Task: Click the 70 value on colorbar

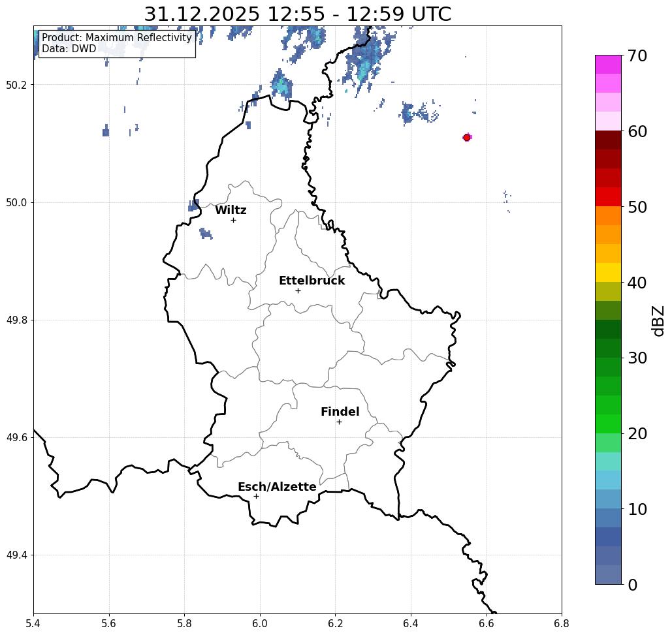Action: point(637,55)
